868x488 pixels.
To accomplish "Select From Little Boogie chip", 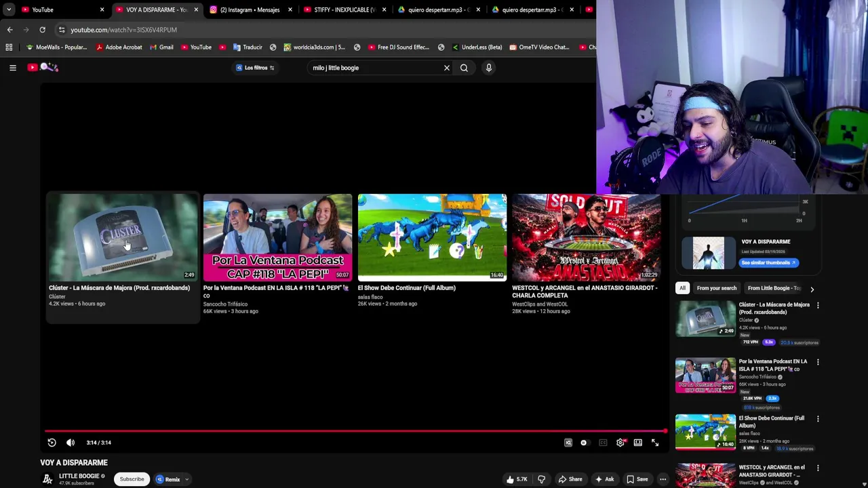I will pyautogui.click(x=774, y=288).
